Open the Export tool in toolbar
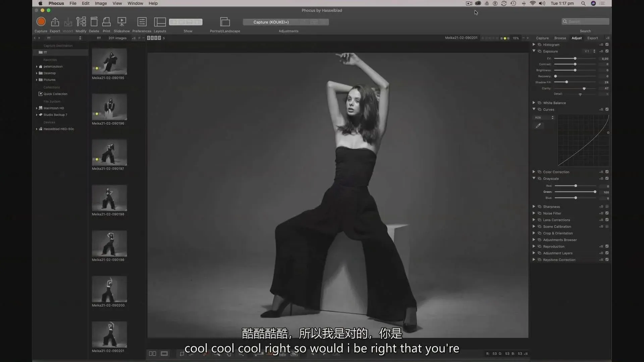The width and height of the screenshot is (644, 362). (x=55, y=22)
